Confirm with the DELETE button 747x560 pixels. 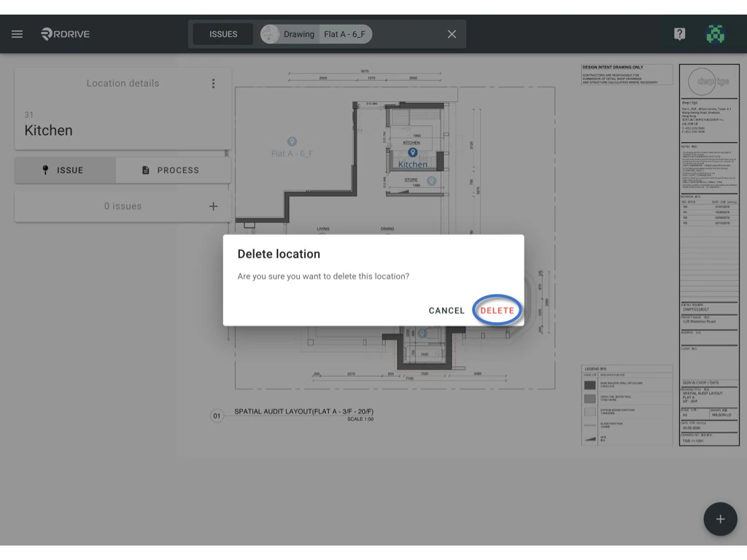tap(497, 310)
